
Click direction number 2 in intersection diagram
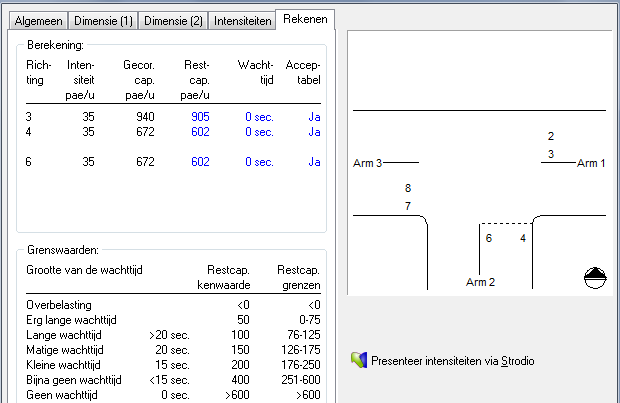pyautogui.click(x=551, y=136)
